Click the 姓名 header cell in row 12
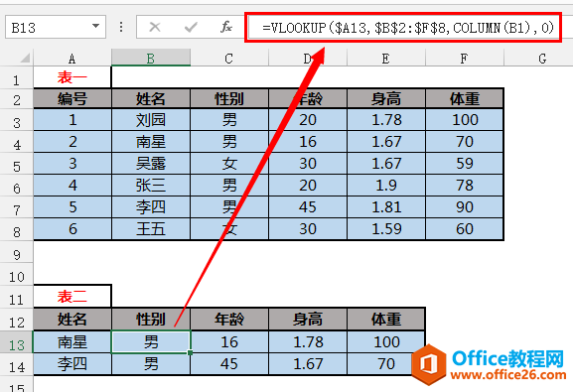 (72, 320)
